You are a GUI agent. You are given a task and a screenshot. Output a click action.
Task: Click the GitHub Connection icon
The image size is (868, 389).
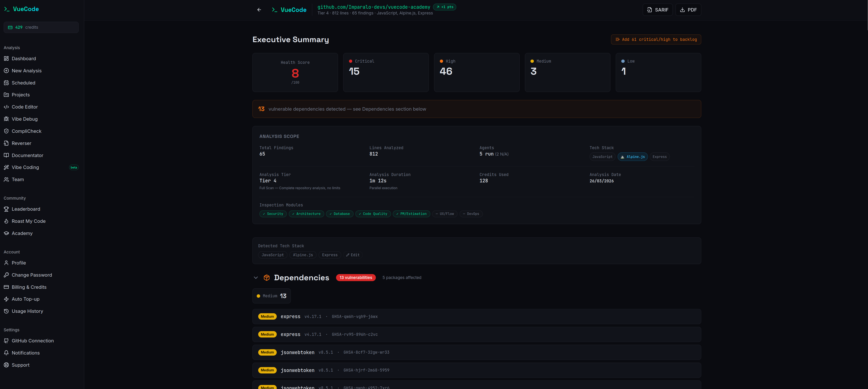pyautogui.click(x=6, y=341)
